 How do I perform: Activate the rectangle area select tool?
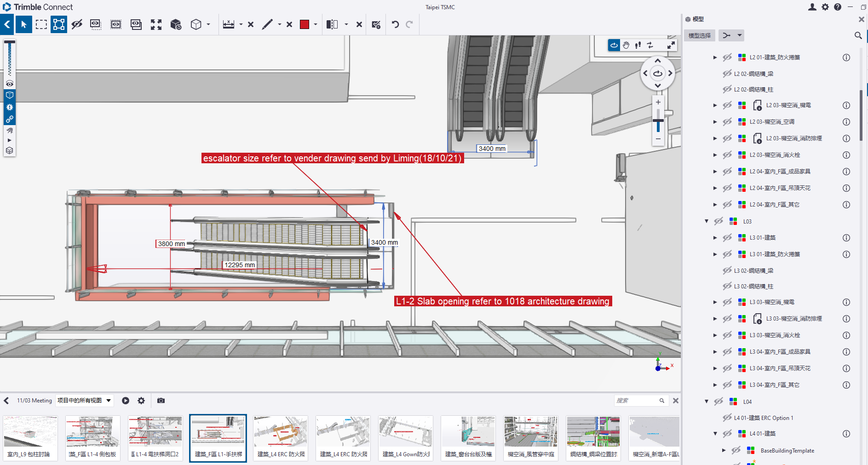coord(41,24)
